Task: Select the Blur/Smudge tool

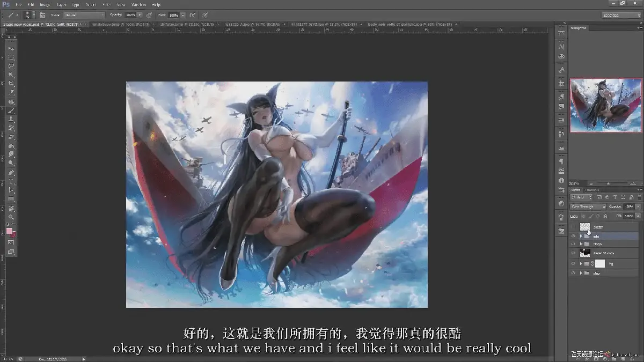Action: (11, 154)
